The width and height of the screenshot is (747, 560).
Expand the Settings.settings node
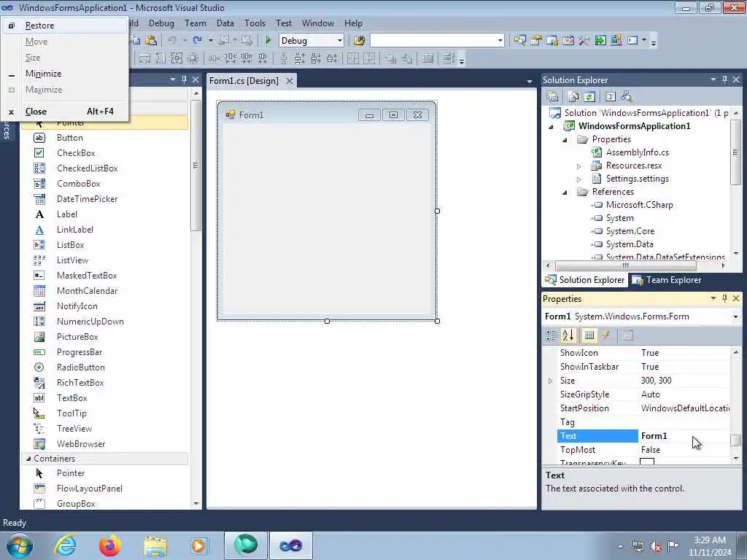pos(578,179)
